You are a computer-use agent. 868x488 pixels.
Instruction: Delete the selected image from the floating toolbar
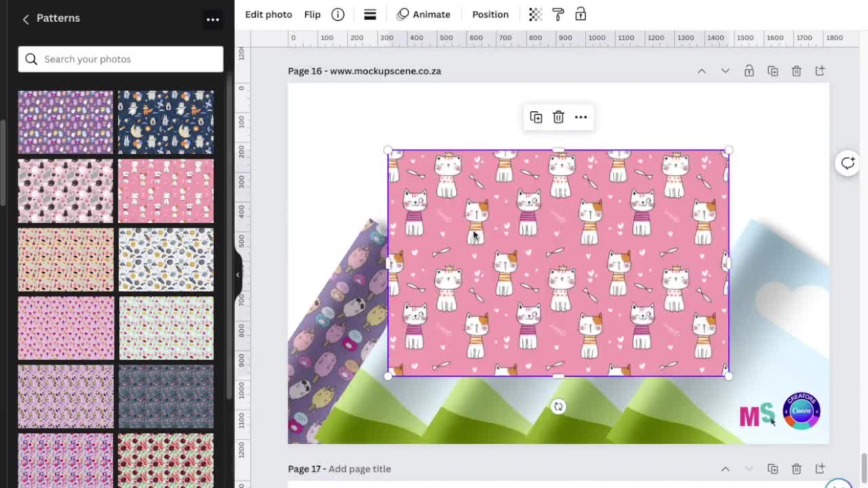point(558,117)
